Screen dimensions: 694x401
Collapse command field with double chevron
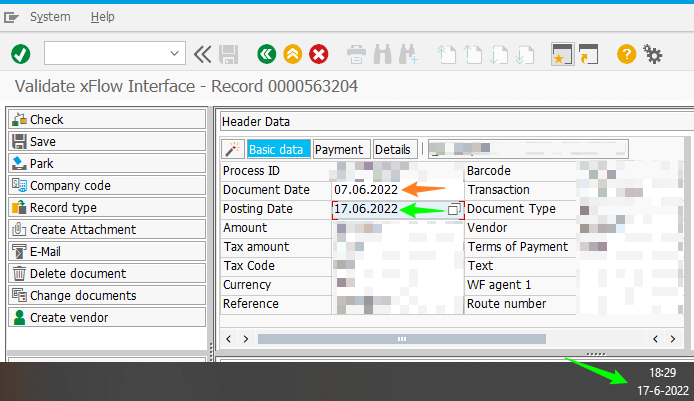[203, 54]
